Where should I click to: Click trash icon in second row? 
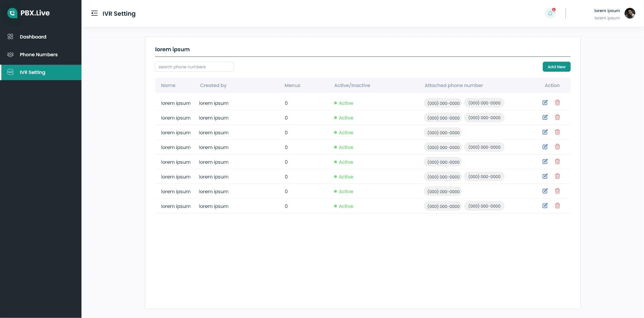tap(557, 117)
